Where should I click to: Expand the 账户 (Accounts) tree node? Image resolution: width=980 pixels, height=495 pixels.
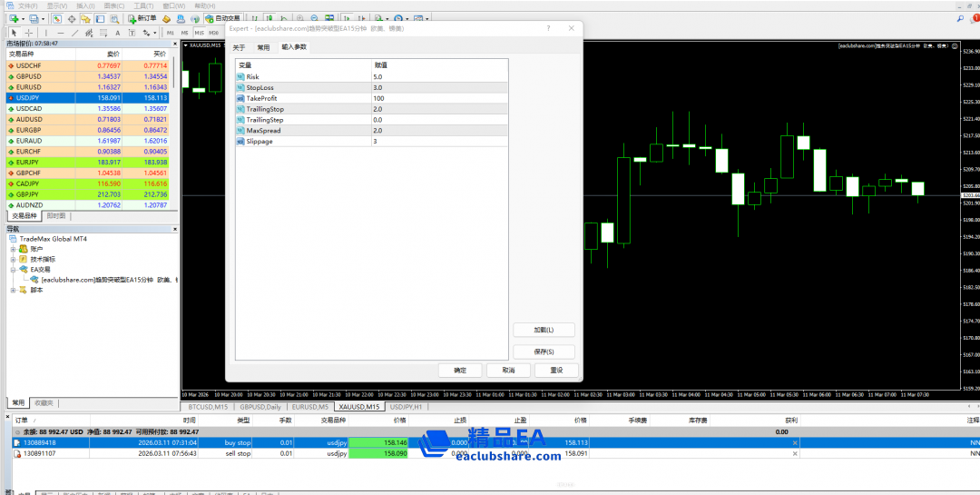coord(13,249)
